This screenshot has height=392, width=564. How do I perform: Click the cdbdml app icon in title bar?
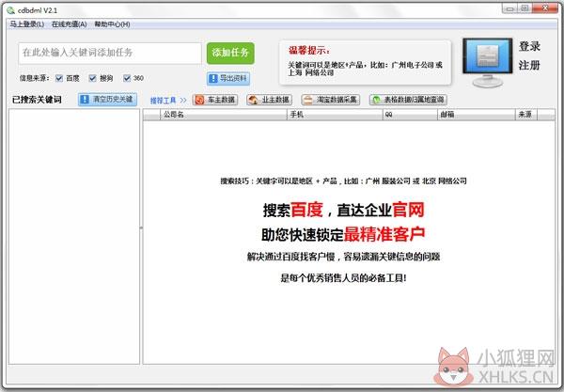[10, 10]
